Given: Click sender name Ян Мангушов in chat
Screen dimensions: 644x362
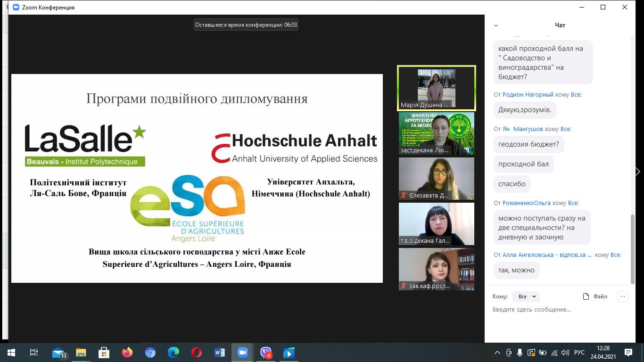Looking at the screenshot, I should (523, 129).
